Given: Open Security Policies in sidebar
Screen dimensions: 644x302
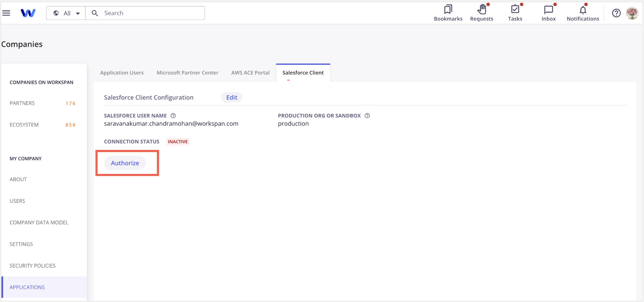Looking at the screenshot, I should coord(44,266).
